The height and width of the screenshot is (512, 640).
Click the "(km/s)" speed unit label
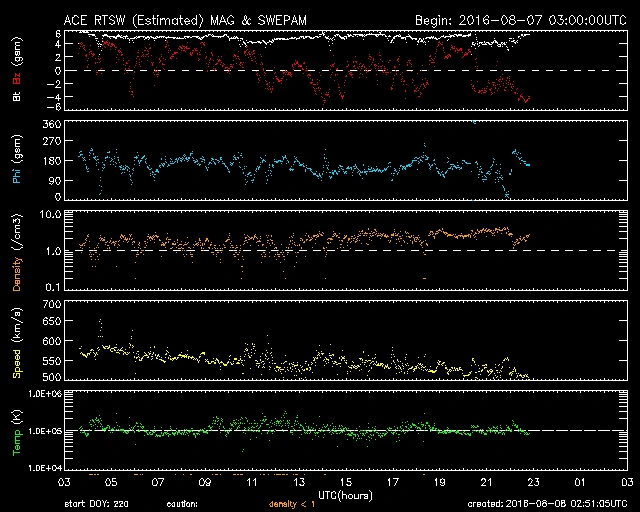(x=17, y=326)
